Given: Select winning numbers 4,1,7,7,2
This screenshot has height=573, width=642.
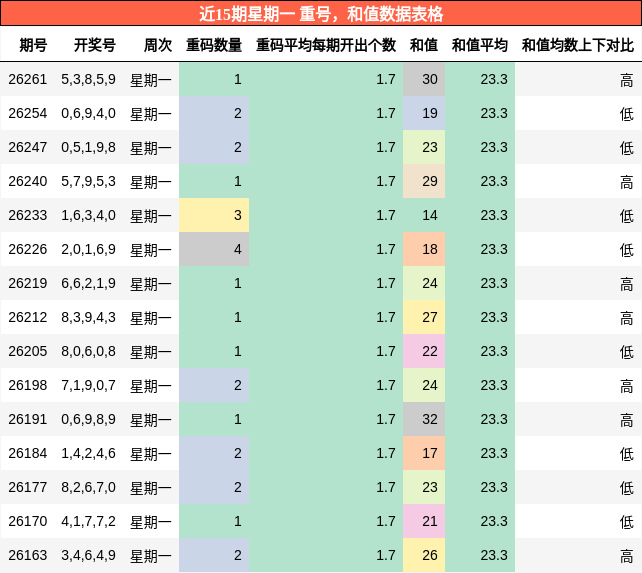Looking at the screenshot, I should (x=88, y=521).
